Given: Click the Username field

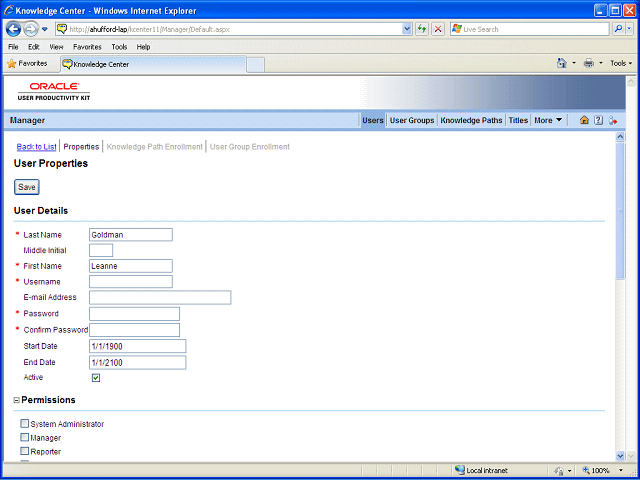Looking at the screenshot, I should 131,282.
